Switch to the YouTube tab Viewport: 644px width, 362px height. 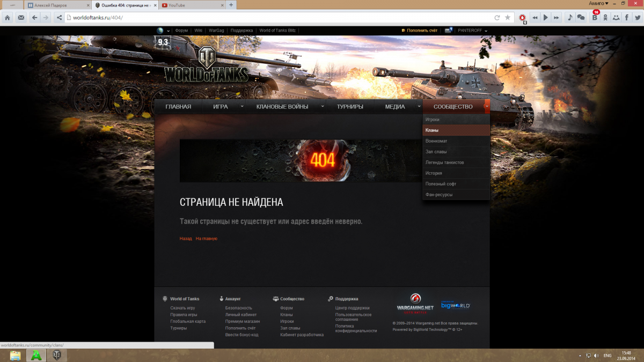click(x=193, y=5)
